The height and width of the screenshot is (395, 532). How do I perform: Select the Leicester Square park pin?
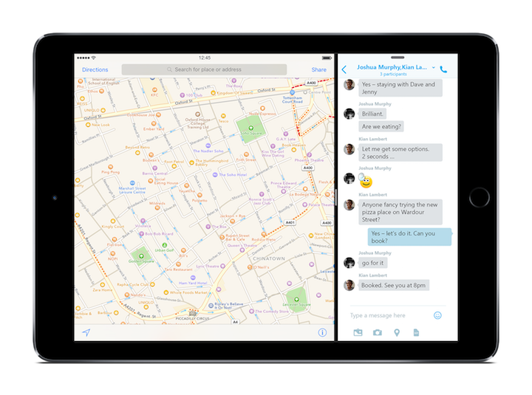(x=296, y=299)
